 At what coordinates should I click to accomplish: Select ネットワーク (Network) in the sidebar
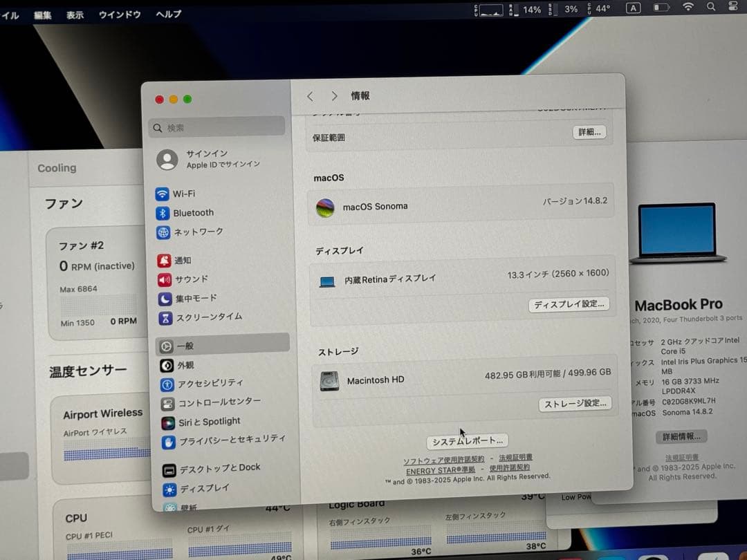(201, 232)
